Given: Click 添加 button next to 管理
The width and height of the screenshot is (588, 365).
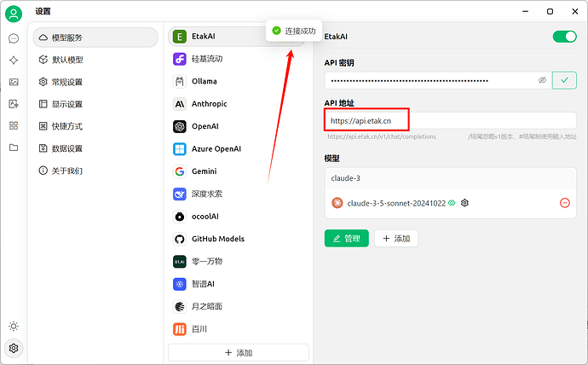Looking at the screenshot, I should (x=396, y=238).
